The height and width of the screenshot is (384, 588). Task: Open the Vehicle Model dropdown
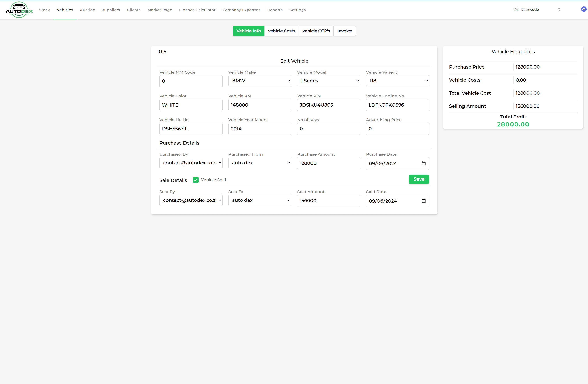pos(328,81)
